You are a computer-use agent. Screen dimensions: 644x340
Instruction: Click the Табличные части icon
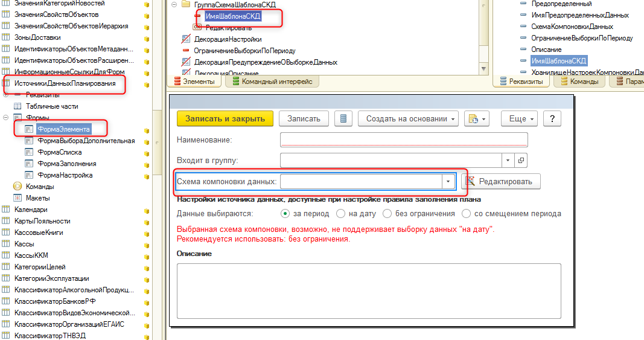(18, 106)
